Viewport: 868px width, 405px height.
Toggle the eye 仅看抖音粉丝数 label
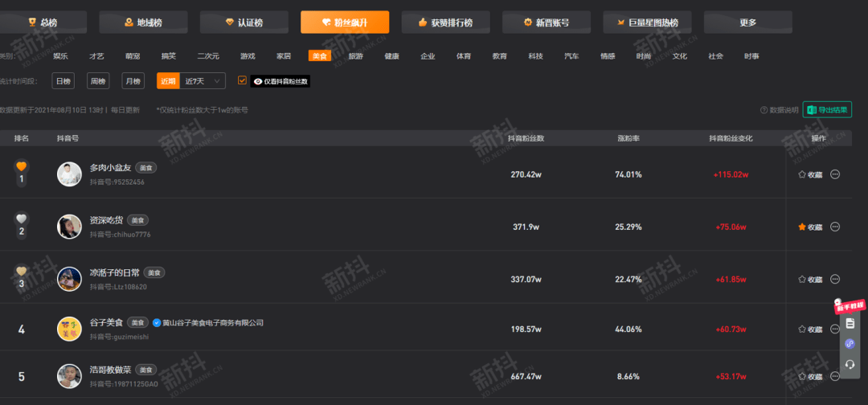[x=280, y=81]
